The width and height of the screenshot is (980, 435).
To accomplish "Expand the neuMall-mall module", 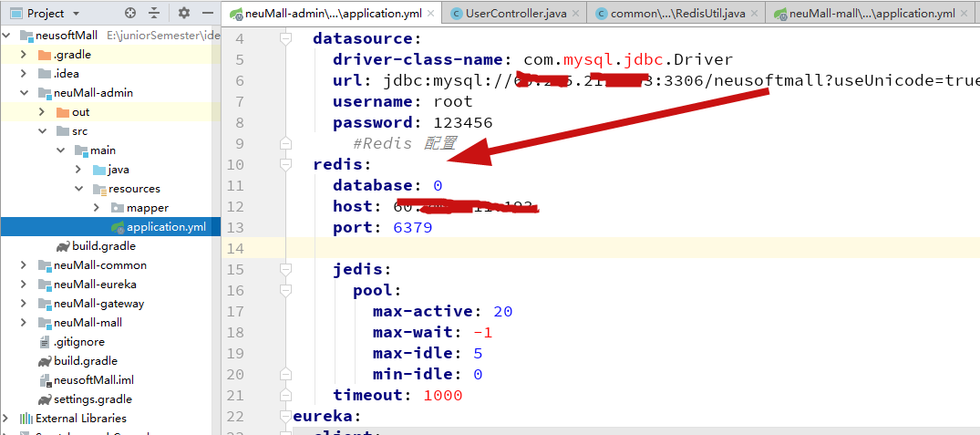I will (23, 323).
